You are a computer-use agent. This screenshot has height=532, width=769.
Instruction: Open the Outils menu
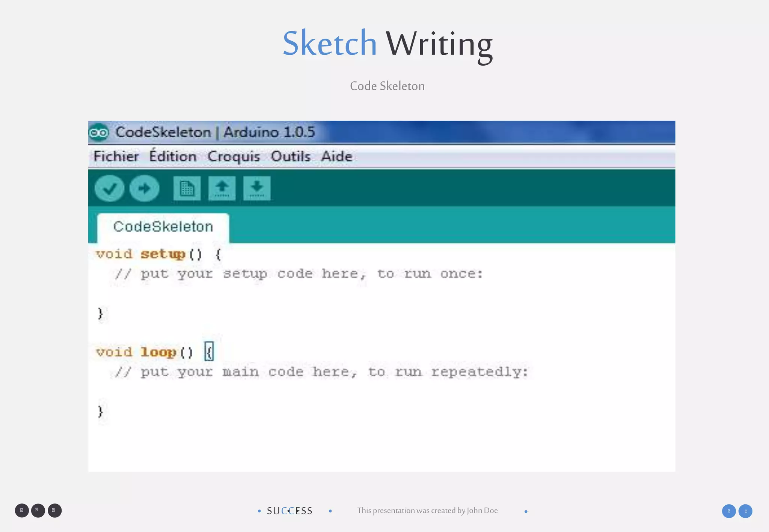click(x=291, y=156)
